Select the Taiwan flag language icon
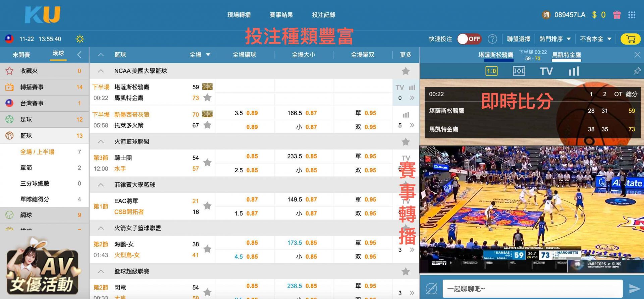The height and width of the screenshot is (299, 644). pos(9,39)
